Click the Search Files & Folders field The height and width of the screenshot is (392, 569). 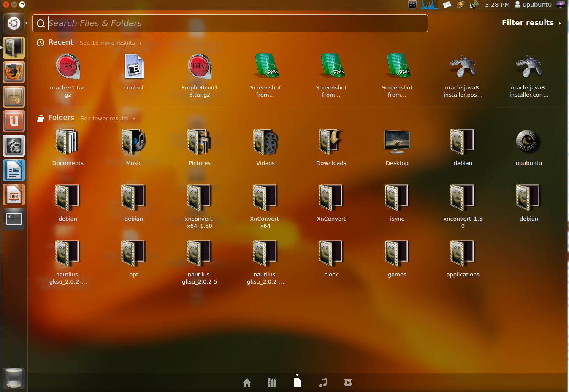tap(230, 23)
